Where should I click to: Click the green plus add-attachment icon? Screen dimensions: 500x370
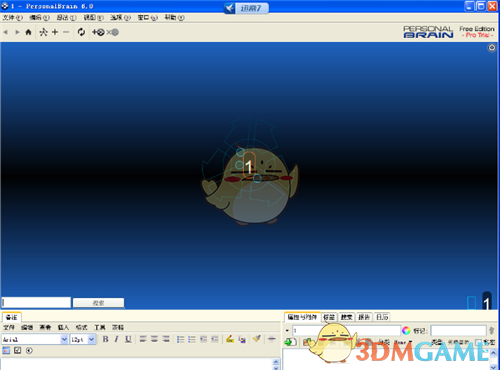tap(289, 342)
